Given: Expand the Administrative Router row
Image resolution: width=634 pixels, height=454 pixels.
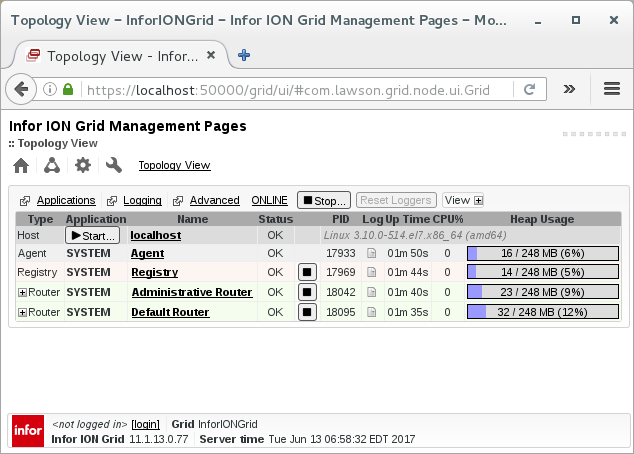Looking at the screenshot, I should point(22,292).
